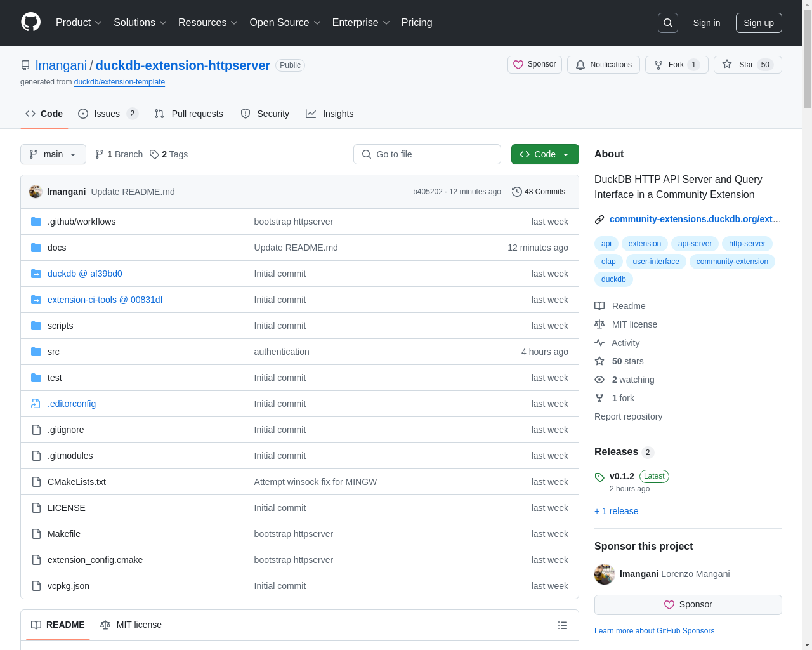Expand the Product menu
This screenshot has height=650, width=812.
79,23
